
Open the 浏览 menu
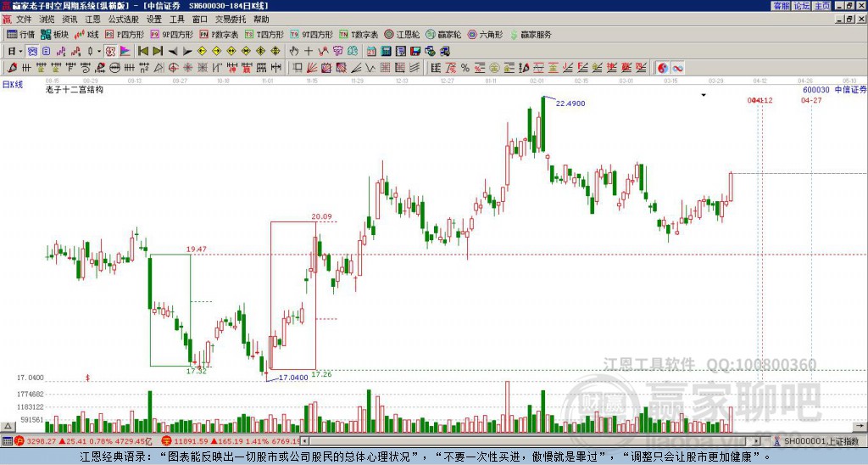[x=47, y=20]
